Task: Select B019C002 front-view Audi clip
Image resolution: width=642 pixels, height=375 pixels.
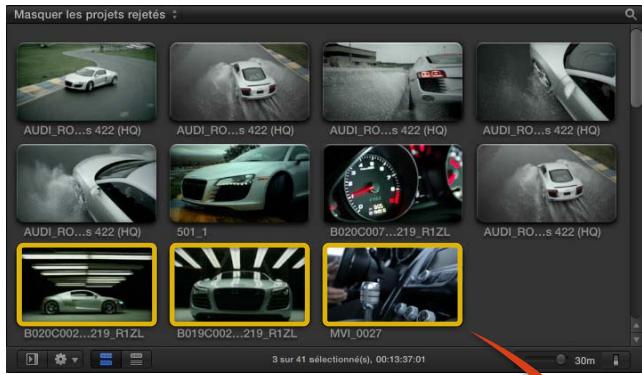Action: click(x=240, y=285)
